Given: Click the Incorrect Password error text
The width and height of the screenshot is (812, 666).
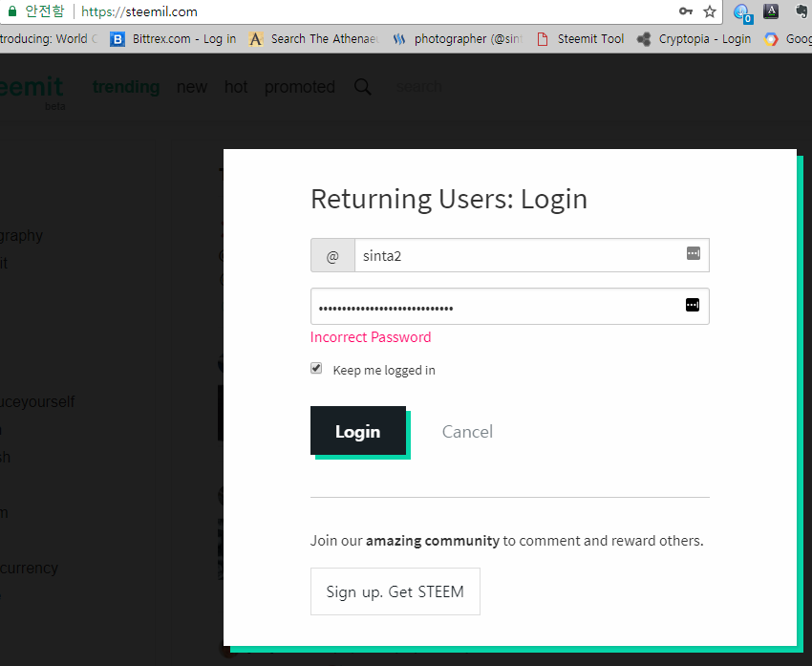Looking at the screenshot, I should [371, 337].
